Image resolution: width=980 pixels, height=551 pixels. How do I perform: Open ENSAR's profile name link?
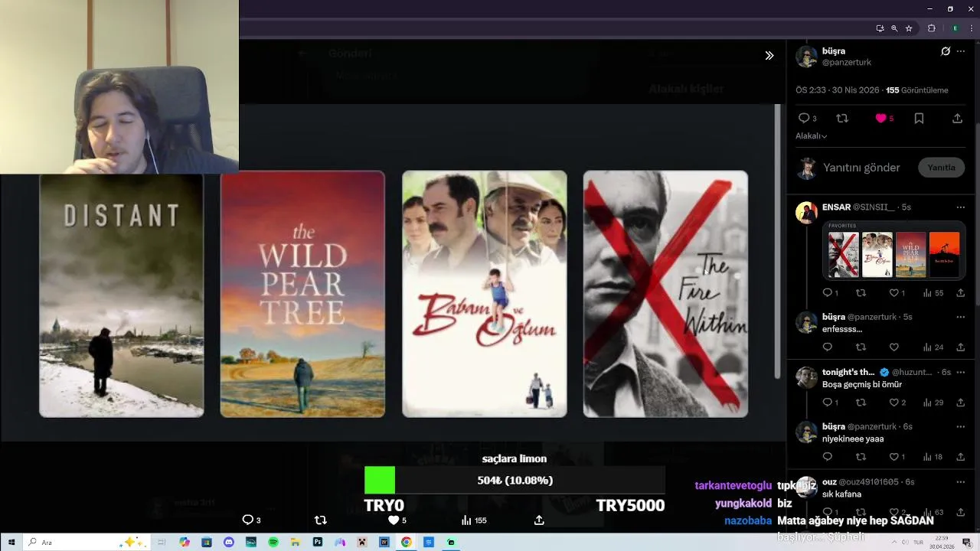(836, 207)
